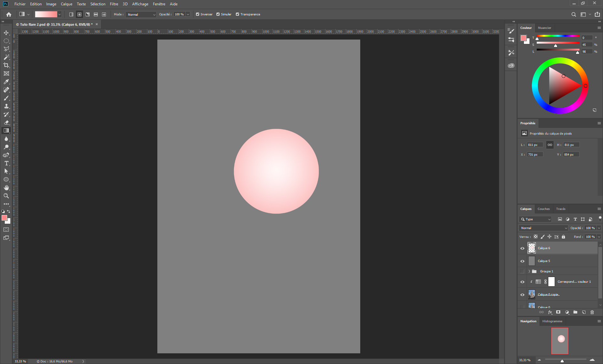Switch to the Histogramme tab
603x364 pixels.
(x=552, y=321)
